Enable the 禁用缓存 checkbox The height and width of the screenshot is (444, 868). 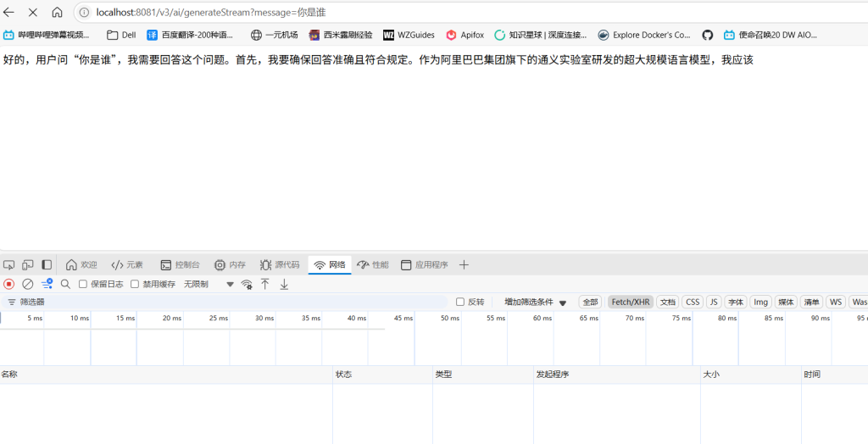click(135, 285)
